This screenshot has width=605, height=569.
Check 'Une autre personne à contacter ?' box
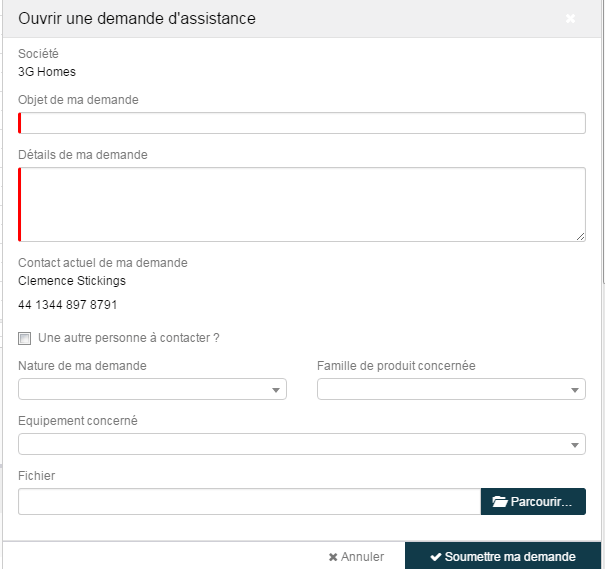tap(24, 338)
